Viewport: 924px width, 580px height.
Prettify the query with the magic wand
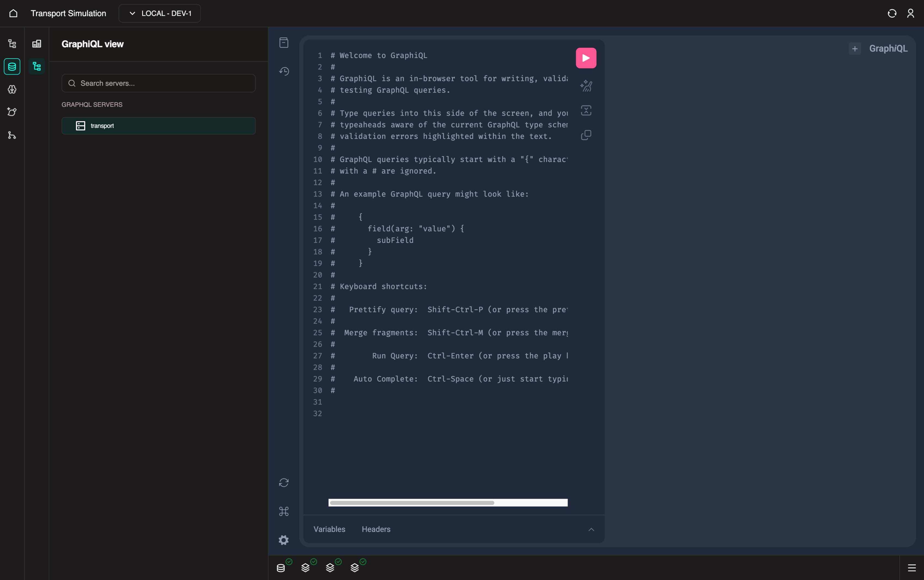point(586,86)
